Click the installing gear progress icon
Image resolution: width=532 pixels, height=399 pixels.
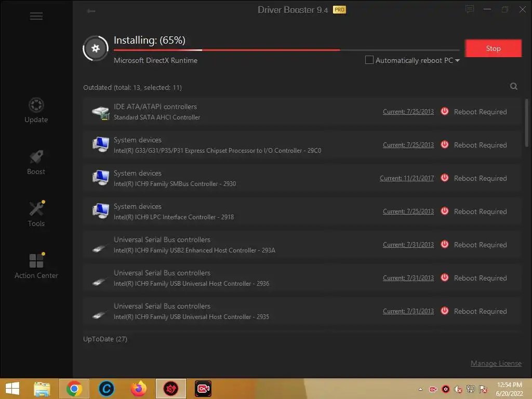(x=96, y=48)
